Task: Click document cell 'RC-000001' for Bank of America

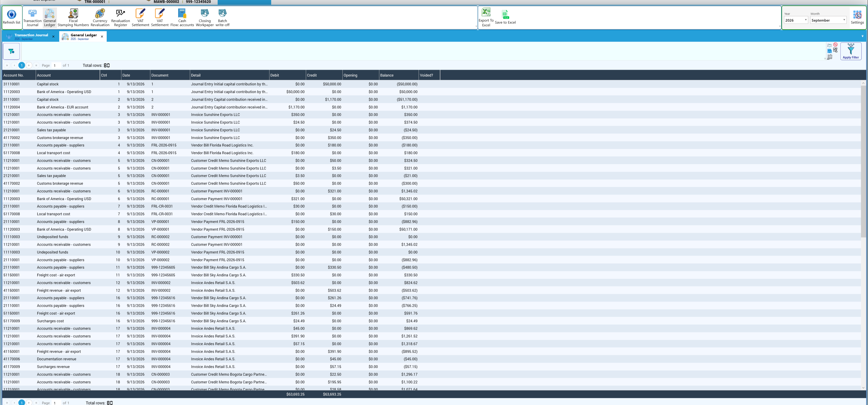Action: point(170,199)
